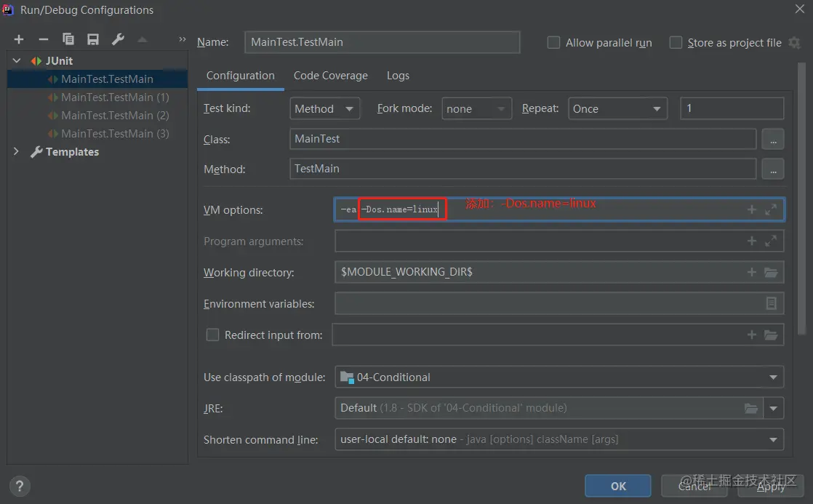This screenshot has height=504, width=813.
Task: Enable Allow parallel run checkbox
Action: point(553,42)
